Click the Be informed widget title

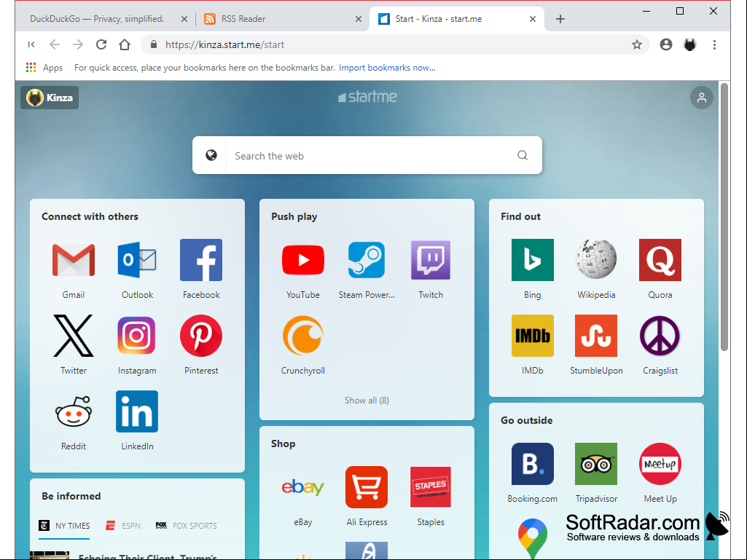click(x=71, y=496)
